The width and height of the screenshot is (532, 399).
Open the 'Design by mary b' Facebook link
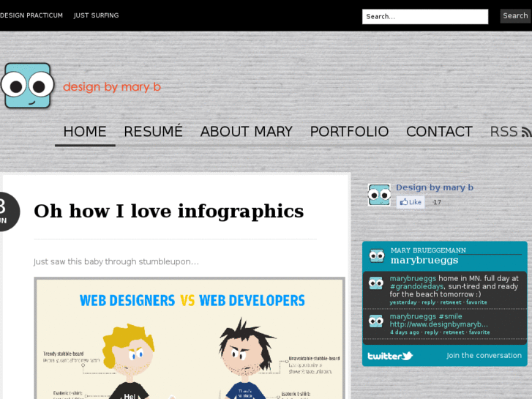tap(435, 187)
